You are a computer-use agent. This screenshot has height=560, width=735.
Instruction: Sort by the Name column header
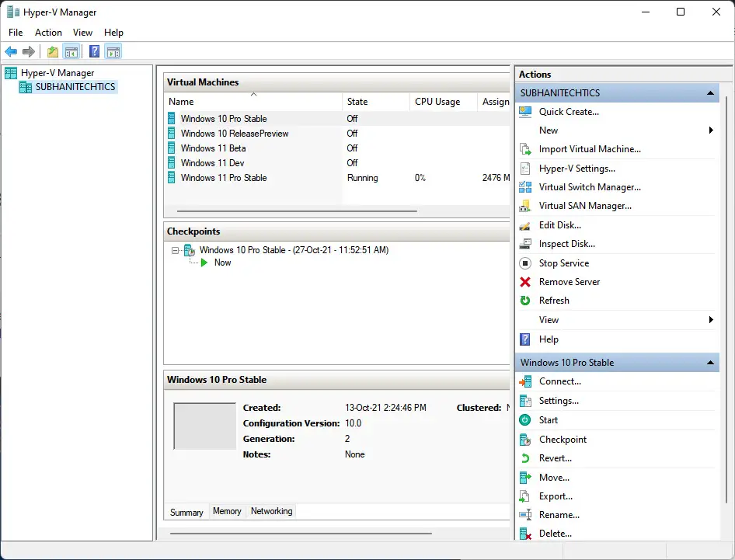tap(253, 102)
